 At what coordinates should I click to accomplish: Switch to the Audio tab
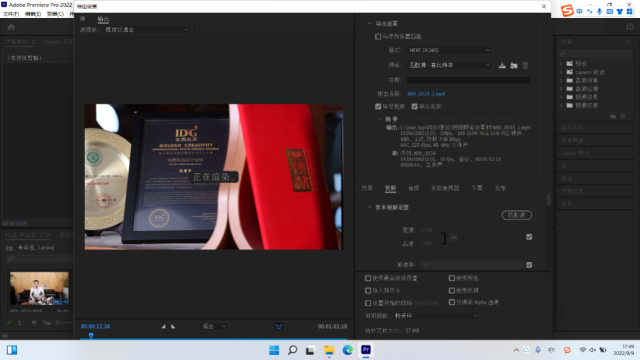coord(413,188)
